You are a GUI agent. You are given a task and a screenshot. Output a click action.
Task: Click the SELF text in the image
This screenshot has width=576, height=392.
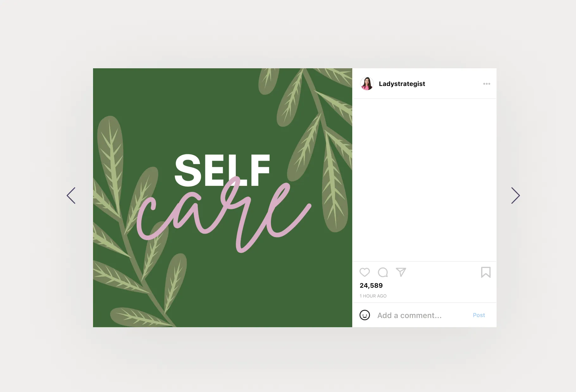(x=222, y=170)
